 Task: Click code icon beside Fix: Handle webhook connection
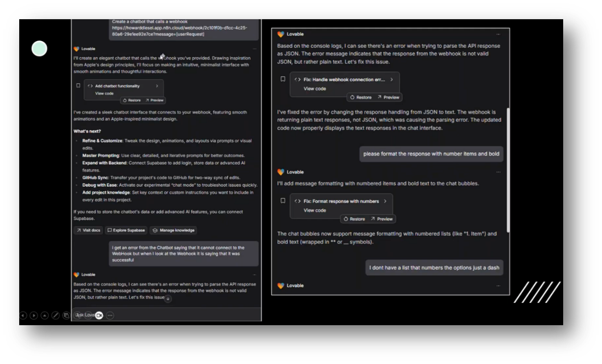point(298,80)
